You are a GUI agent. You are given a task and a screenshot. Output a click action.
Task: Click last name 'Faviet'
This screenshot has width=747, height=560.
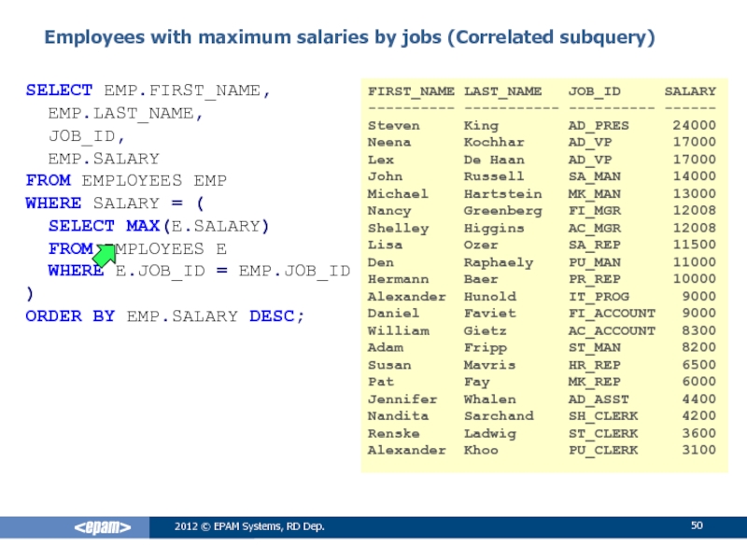pyautogui.click(x=489, y=314)
